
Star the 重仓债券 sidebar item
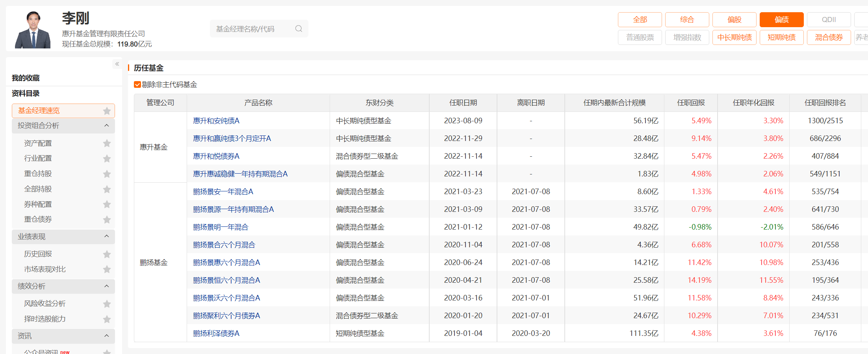(x=107, y=220)
